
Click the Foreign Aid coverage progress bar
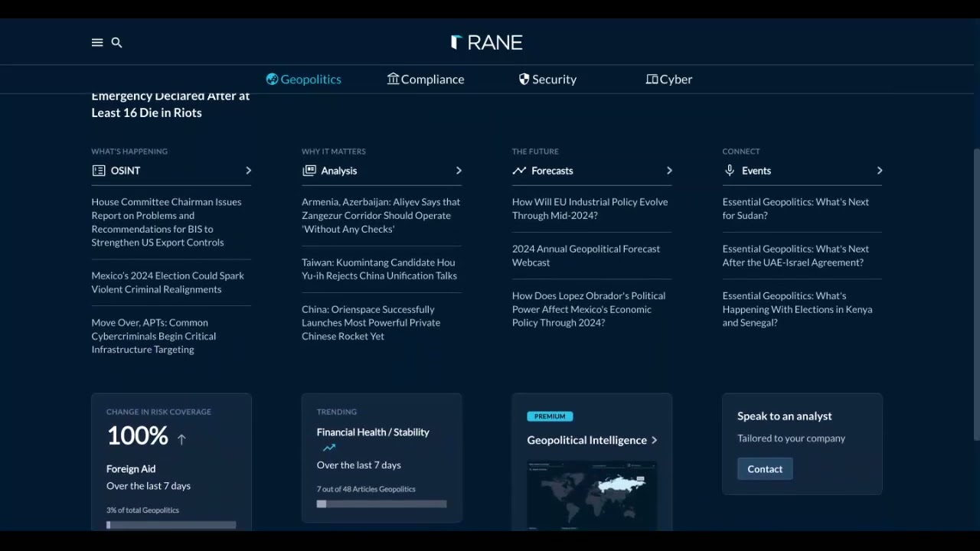171,525
